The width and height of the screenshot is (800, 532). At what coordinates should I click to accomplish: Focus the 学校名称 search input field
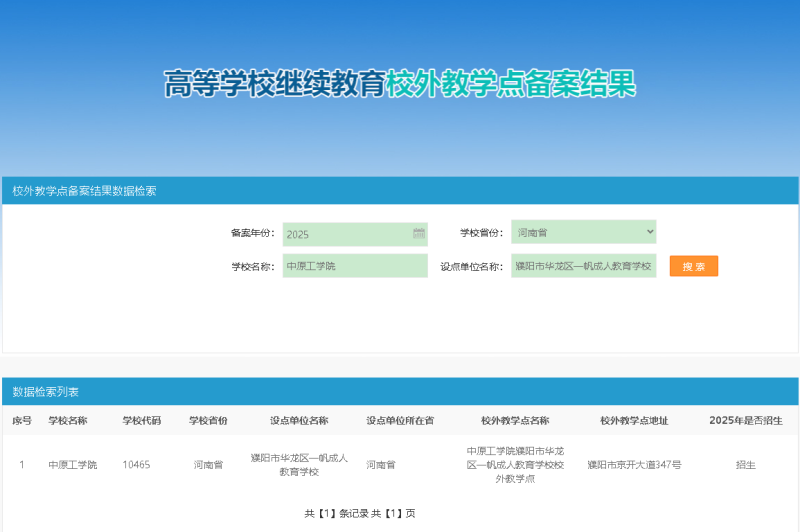pos(355,266)
